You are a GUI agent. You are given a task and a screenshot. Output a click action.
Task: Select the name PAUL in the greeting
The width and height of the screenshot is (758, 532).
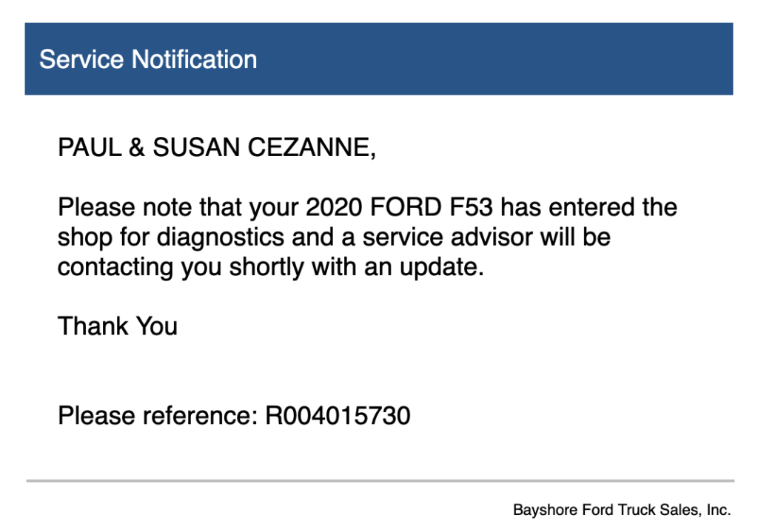coord(90,147)
